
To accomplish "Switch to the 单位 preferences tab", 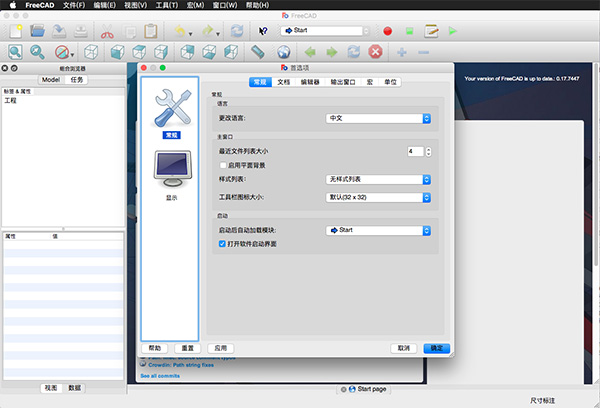I will 390,82.
